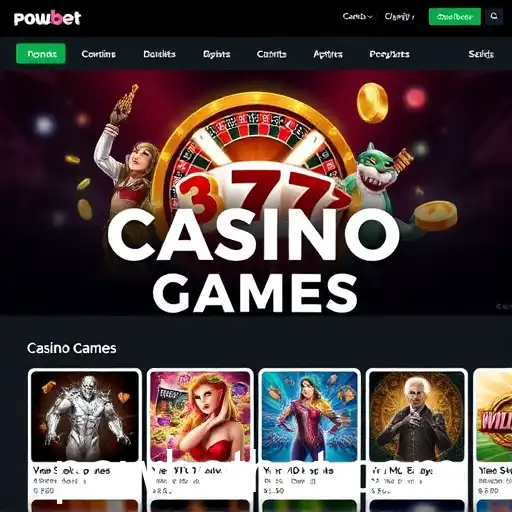Screen dimensions: 512x512
Task: Click the search magnifier icon in header
Action: (x=494, y=16)
